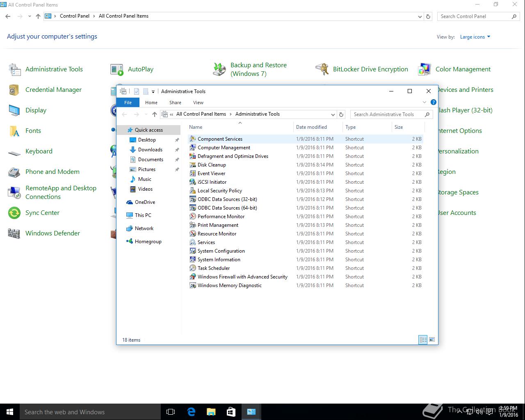Open recent locations dropdown in Control Panel
Viewport: 525px width, 420px height.
point(30,16)
